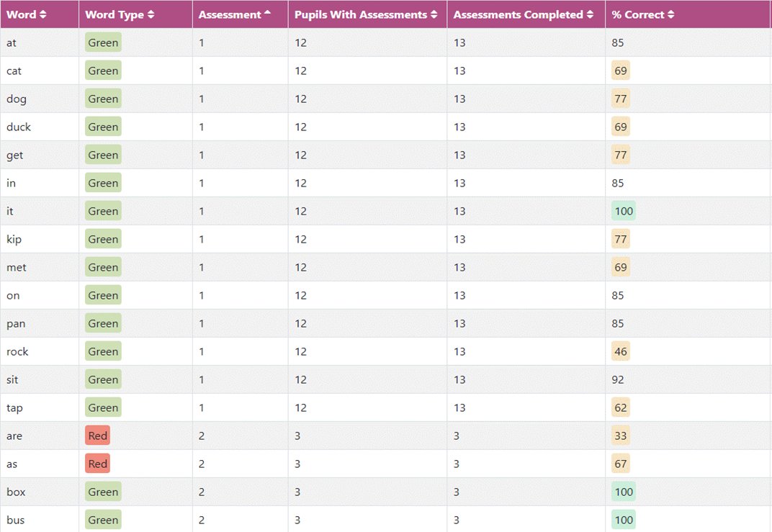Viewport: 772px width, 532px height.
Task: Click the word "bus" in the table
Action: click(16, 520)
